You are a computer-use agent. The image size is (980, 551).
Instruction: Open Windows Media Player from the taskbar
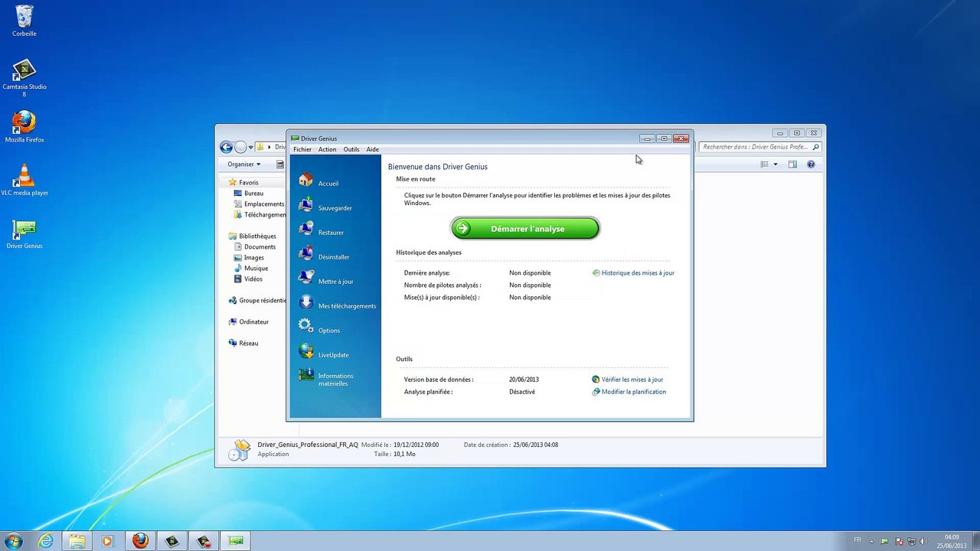tap(107, 541)
